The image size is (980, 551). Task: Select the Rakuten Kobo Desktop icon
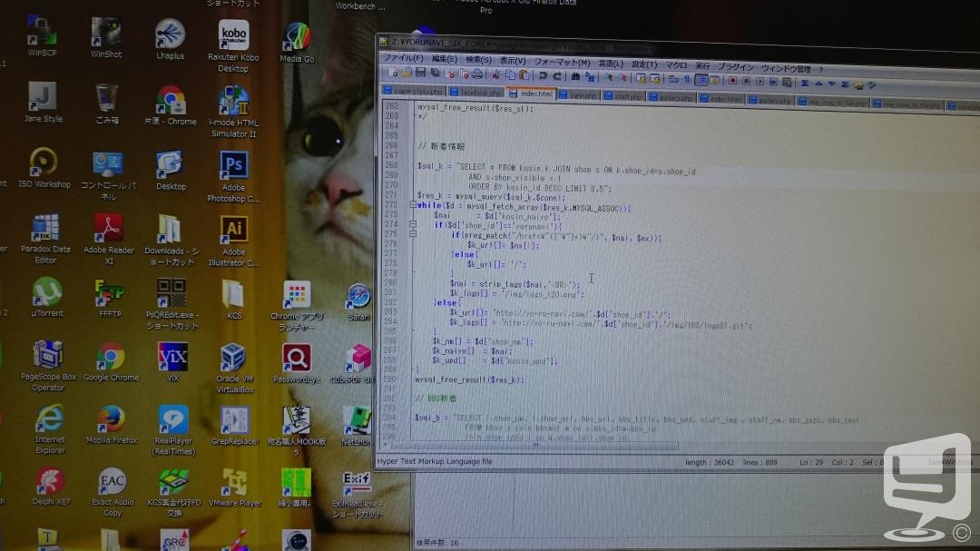tap(233, 45)
